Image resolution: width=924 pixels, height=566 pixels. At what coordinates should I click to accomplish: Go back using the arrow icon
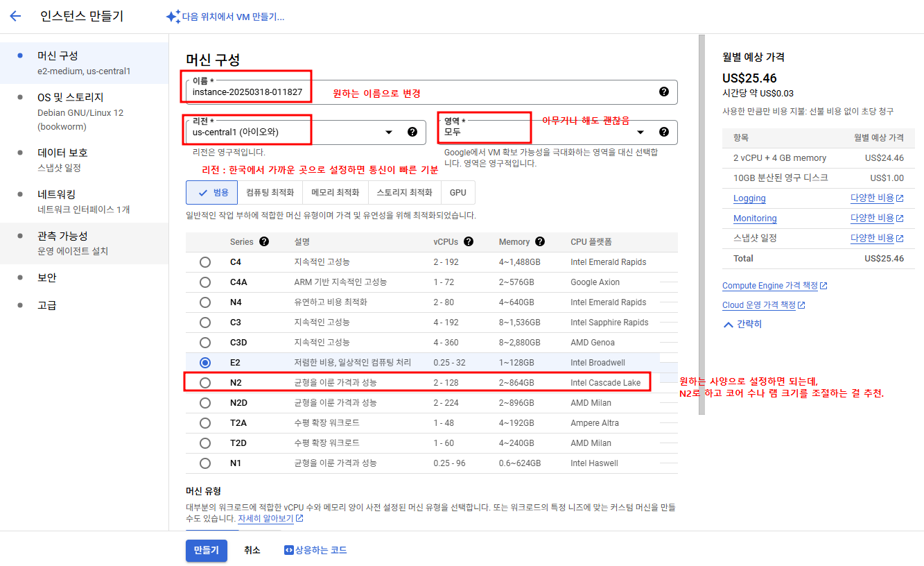[15, 17]
